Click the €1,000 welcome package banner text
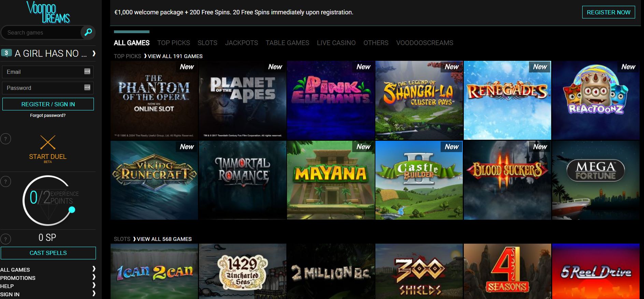Screen dimensions: 644x299 (234, 12)
